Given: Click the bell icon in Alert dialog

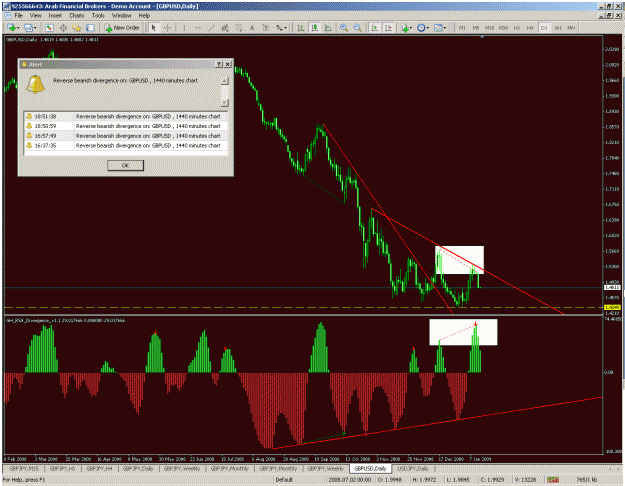Looking at the screenshot, I should [x=35, y=85].
